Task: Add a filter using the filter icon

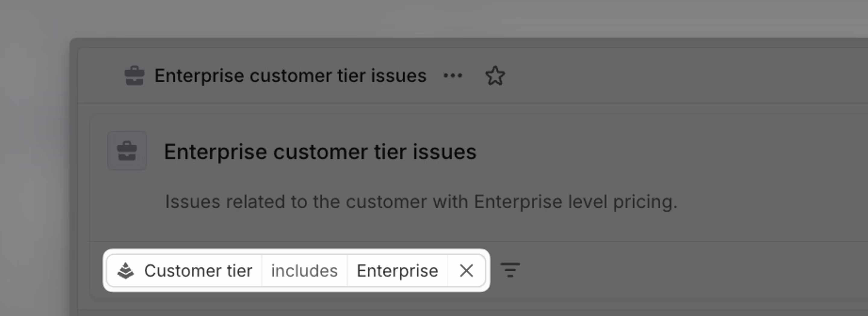Action: tap(510, 270)
